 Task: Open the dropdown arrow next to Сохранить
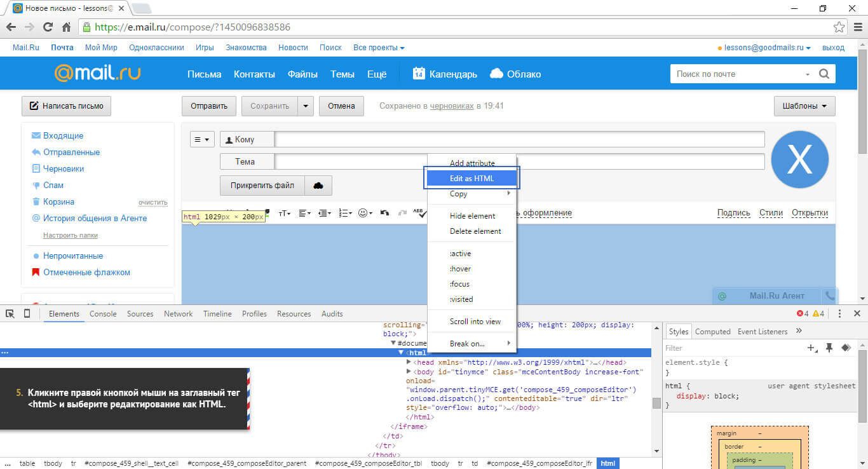[306, 106]
